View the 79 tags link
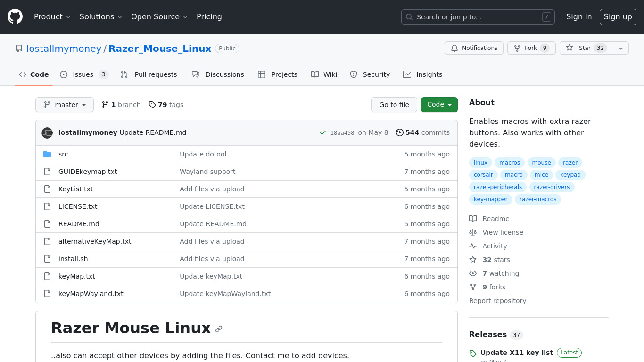The width and height of the screenshot is (644, 362). [x=166, y=105]
